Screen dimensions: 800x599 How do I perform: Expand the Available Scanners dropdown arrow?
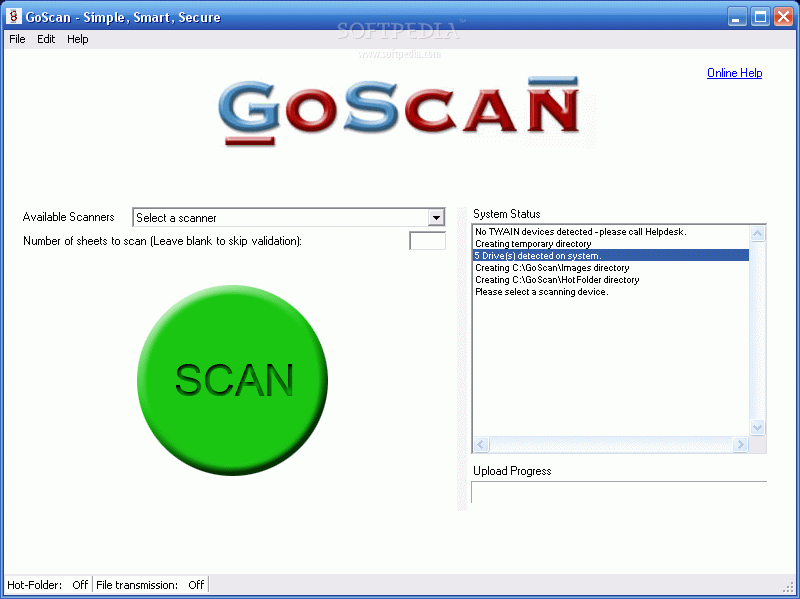coord(436,218)
